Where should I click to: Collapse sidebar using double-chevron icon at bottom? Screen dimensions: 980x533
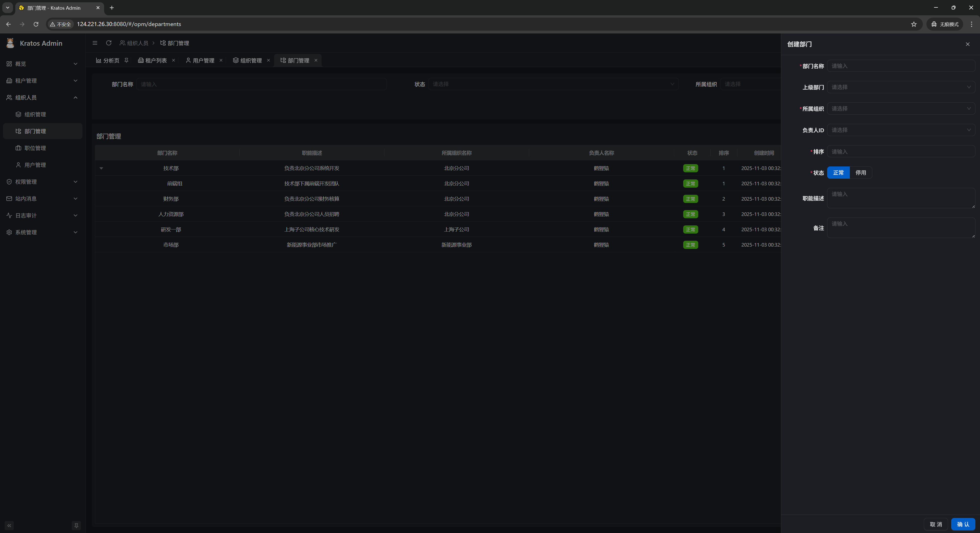(x=9, y=525)
